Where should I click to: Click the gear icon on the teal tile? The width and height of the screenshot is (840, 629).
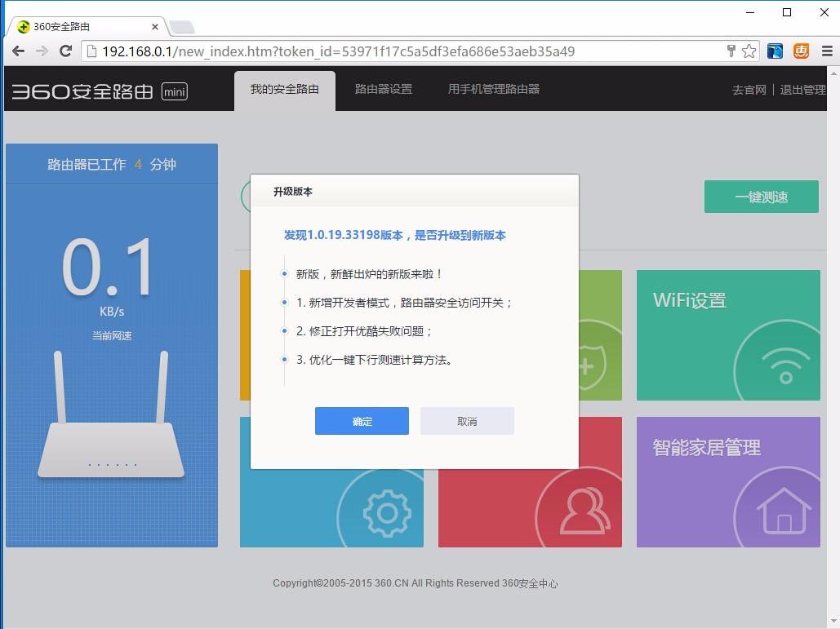(x=386, y=513)
